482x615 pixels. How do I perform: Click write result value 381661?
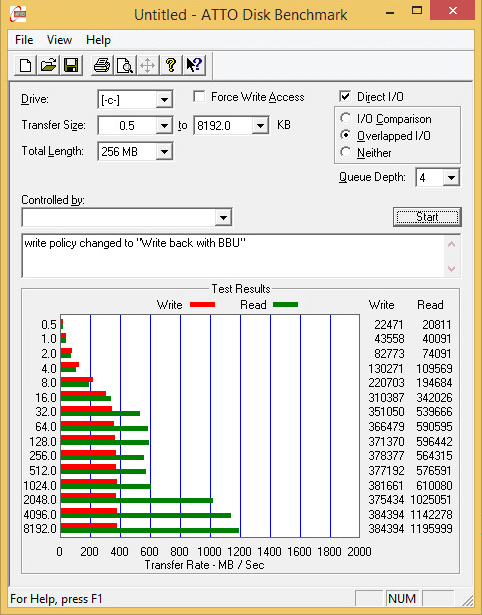point(386,486)
